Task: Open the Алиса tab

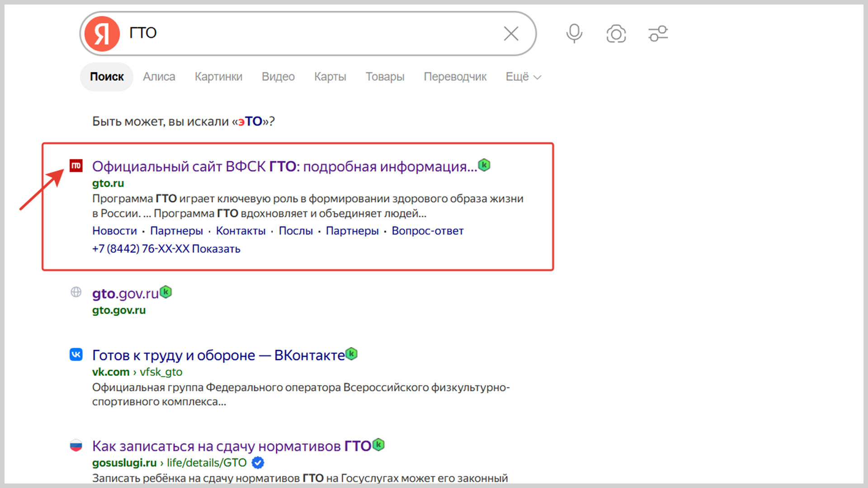Action: click(159, 77)
